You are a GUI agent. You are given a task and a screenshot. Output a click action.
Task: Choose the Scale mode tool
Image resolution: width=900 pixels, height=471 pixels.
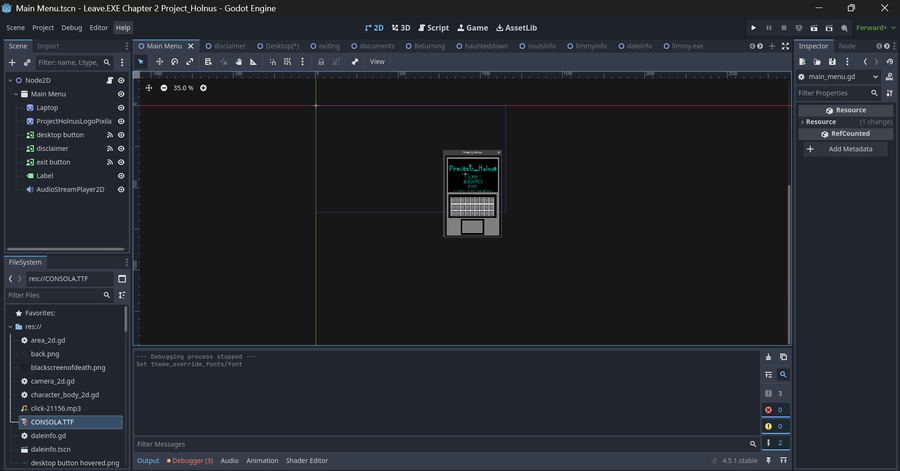click(190, 62)
